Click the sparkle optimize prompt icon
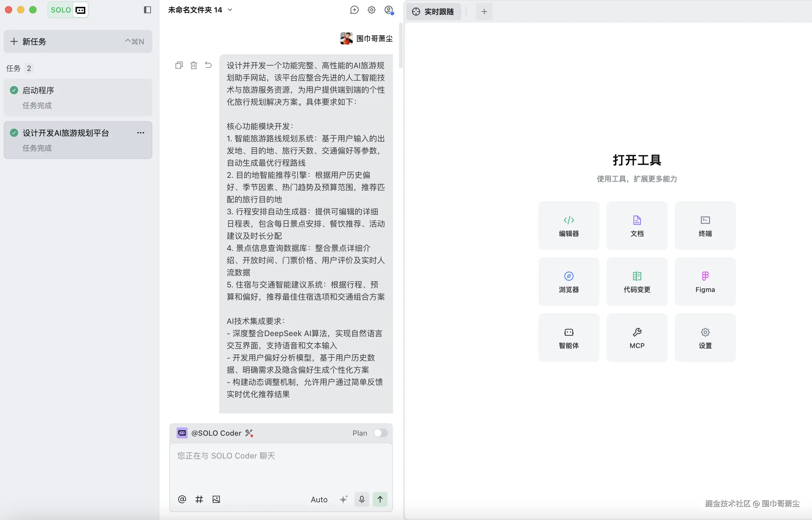Image resolution: width=812 pixels, height=520 pixels. (343, 499)
